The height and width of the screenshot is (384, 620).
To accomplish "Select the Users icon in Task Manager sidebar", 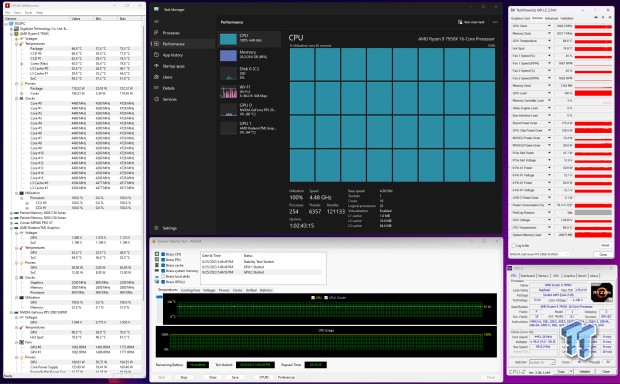I will coord(156,77).
